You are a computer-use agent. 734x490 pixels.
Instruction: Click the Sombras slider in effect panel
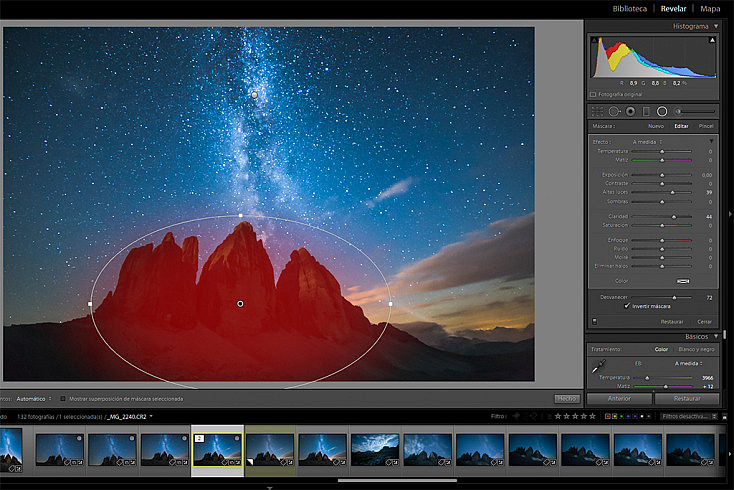pos(661,202)
